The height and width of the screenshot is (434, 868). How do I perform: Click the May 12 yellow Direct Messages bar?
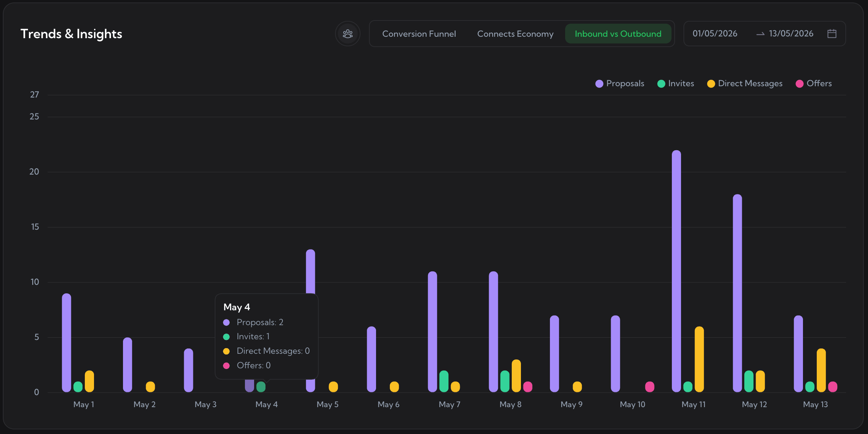click(x=761, y=381)
